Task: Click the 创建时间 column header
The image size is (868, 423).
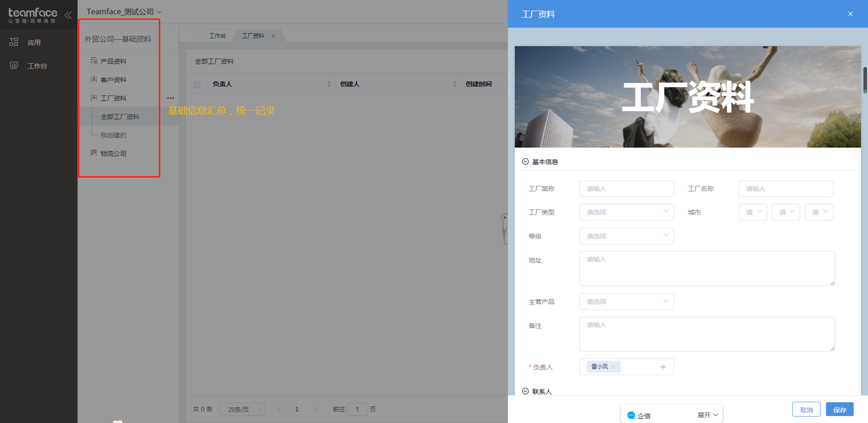Action: 479,84
